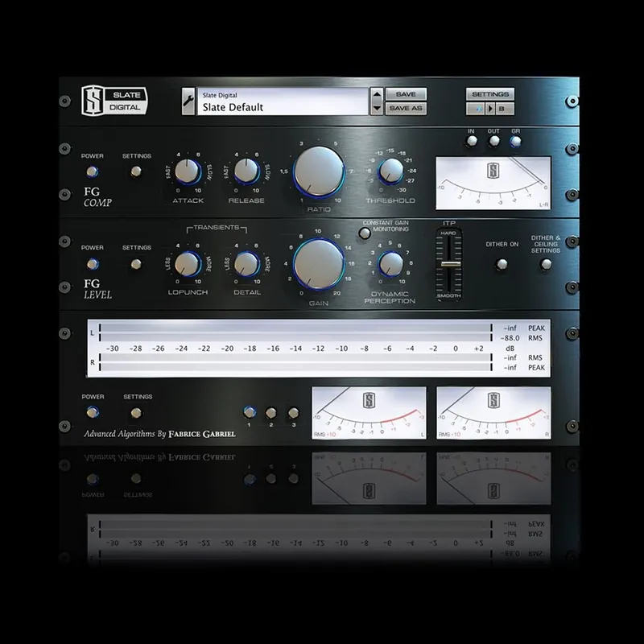Image resolution: width=644 pixels, height=644 pixels.
Task: Enable CONSTANT GAIN MONITORING button
Action: pyautogui.click(x=365, y=233)
